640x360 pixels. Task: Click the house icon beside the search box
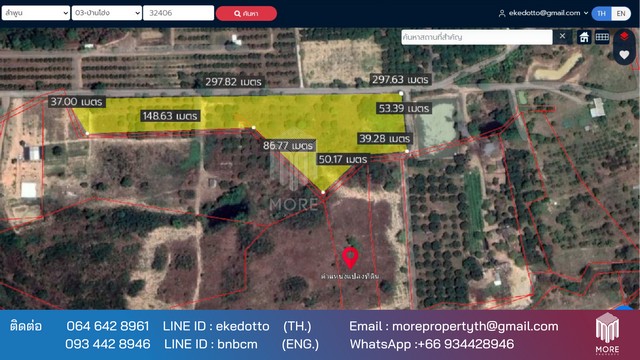coord(584,37)
